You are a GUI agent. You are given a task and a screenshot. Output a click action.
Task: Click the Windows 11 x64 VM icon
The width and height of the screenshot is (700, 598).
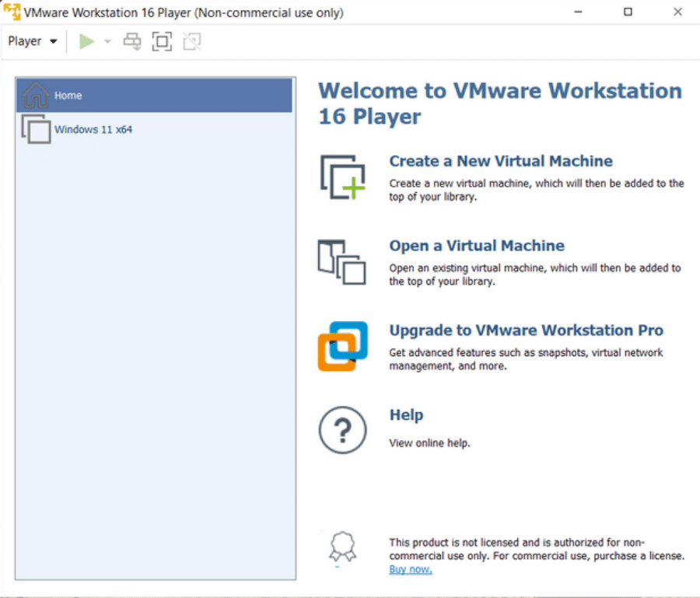(x=37, y=129)
